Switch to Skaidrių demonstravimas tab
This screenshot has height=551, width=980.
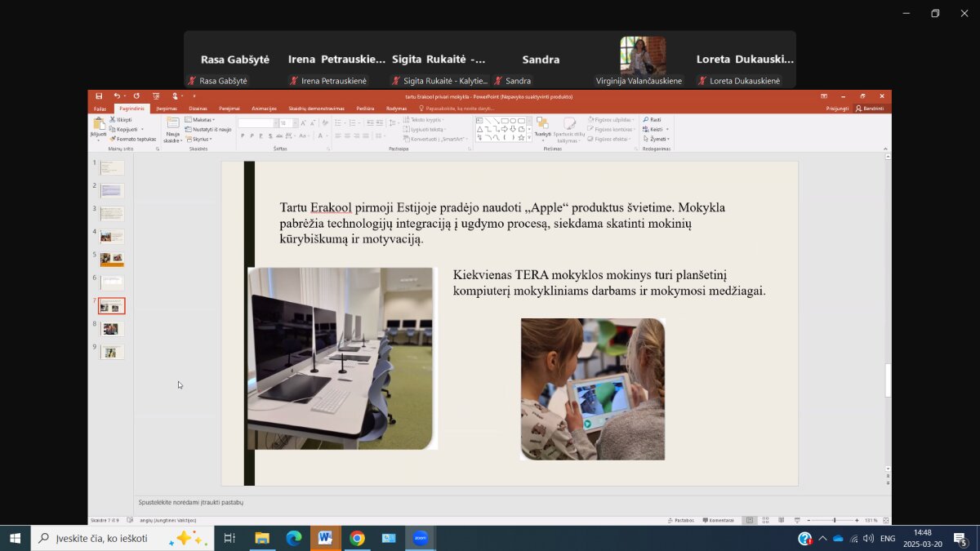point(316,109)
